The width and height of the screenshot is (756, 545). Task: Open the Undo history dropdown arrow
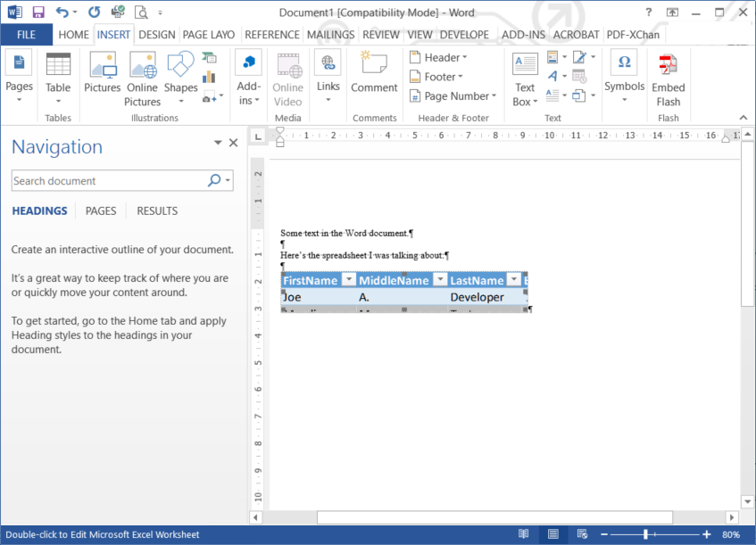[75, 12]
